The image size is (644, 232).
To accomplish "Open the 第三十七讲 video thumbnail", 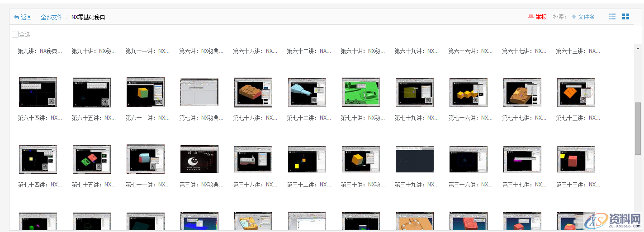I will (522, 159).
